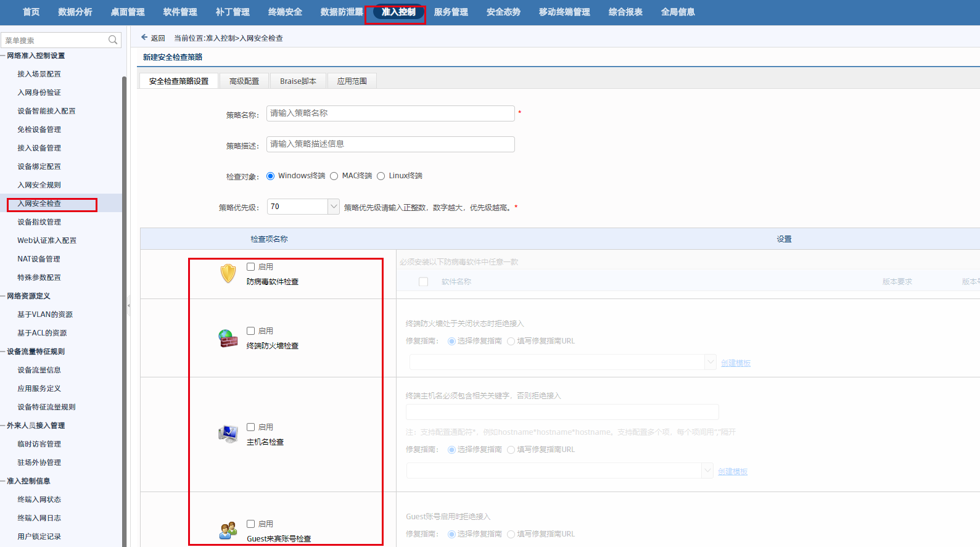Open 免检设备管理 in the sidebar
This screenshot has height=547, width=980.
pos(39,130)
